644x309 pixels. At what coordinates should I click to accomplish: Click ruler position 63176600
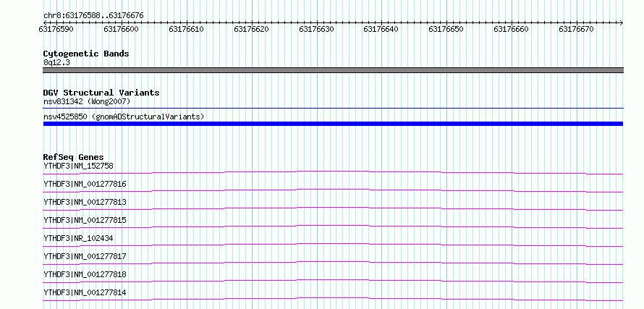(x=121, y=29)
